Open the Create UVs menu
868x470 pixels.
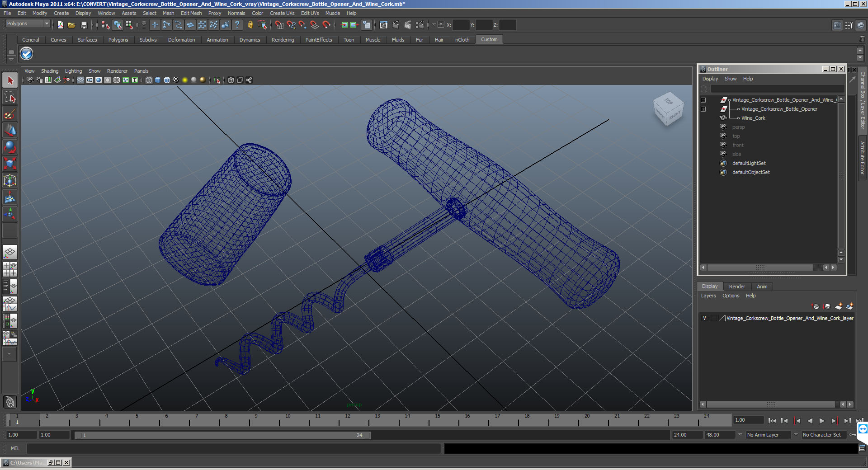(x=282, y=13)
